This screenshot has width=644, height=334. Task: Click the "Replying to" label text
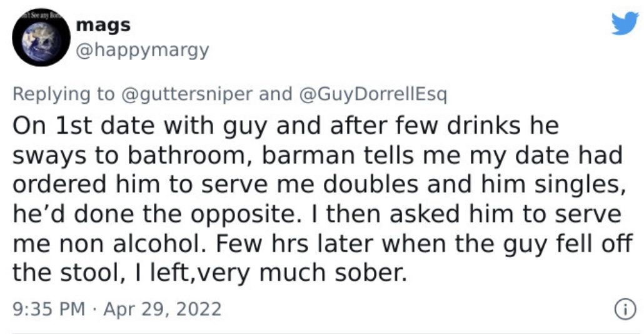[x=64, y=94]
